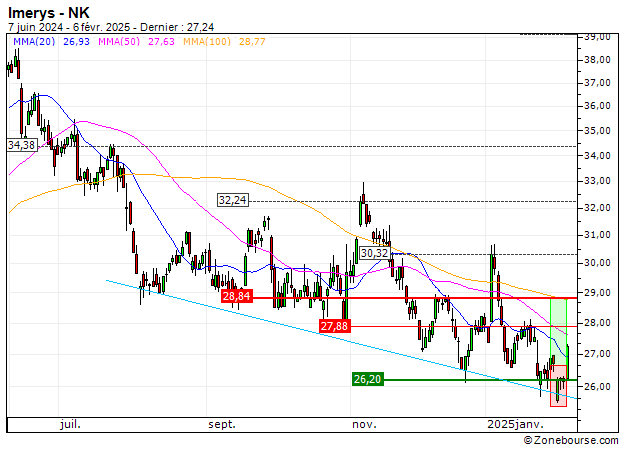This screenshot has height=450, width=625.
Task: Click the 34,00 price axis label
Action: tap(597, 156)
